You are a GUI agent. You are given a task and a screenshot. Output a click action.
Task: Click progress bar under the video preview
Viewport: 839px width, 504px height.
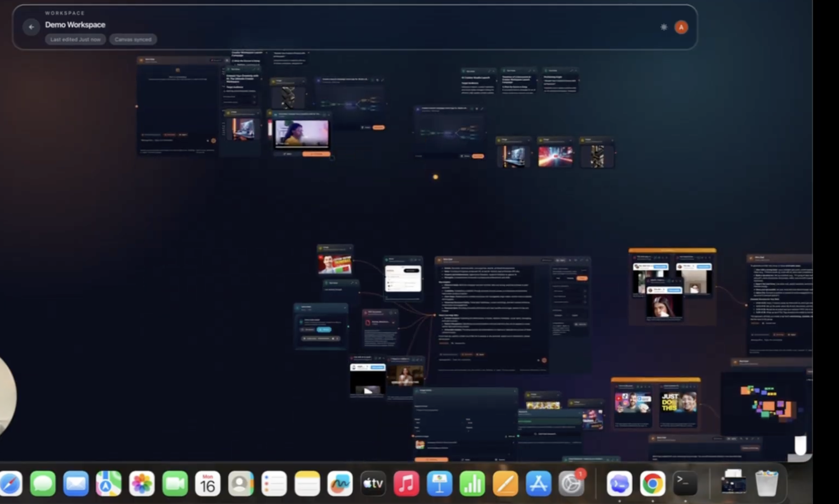tap(301, 147)
